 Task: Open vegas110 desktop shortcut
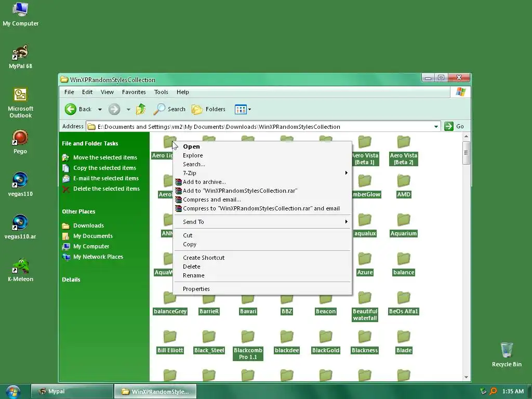pos(20,184)
